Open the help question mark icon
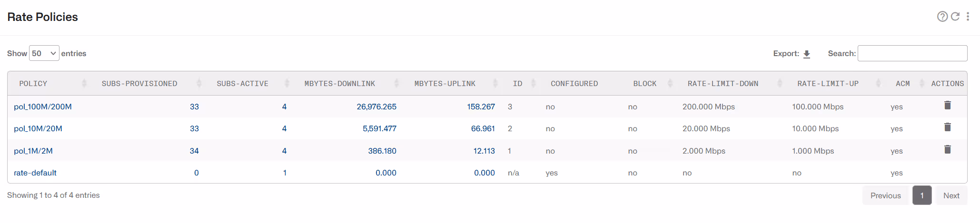Image resolution: width=980 pixels, height=223 pixels. tap(942, 17)
